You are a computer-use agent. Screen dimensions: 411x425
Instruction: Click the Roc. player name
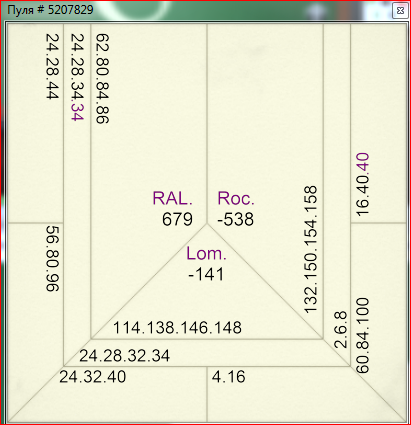[236, 198]
